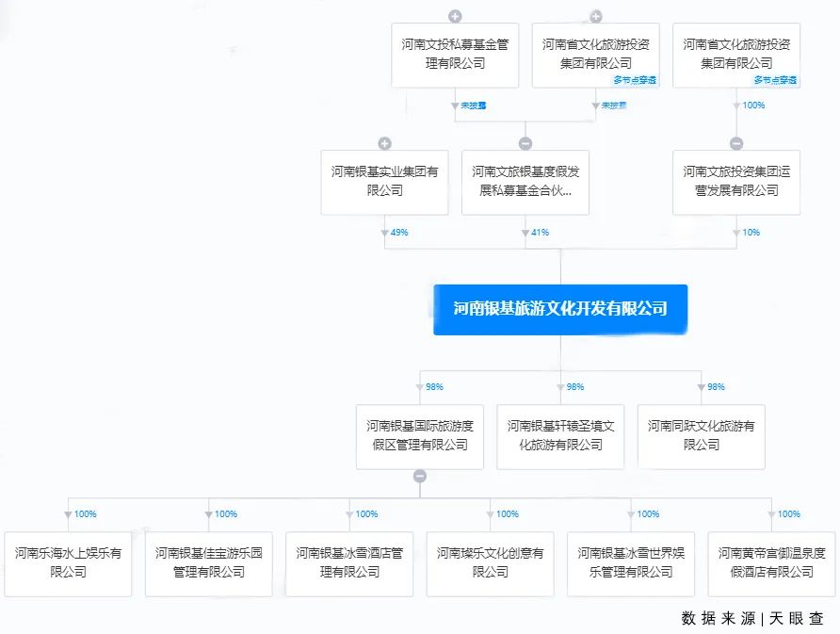
Task: Click 未披露 label under 河南省文化旅游投资集团
Action: pos(614,106)
